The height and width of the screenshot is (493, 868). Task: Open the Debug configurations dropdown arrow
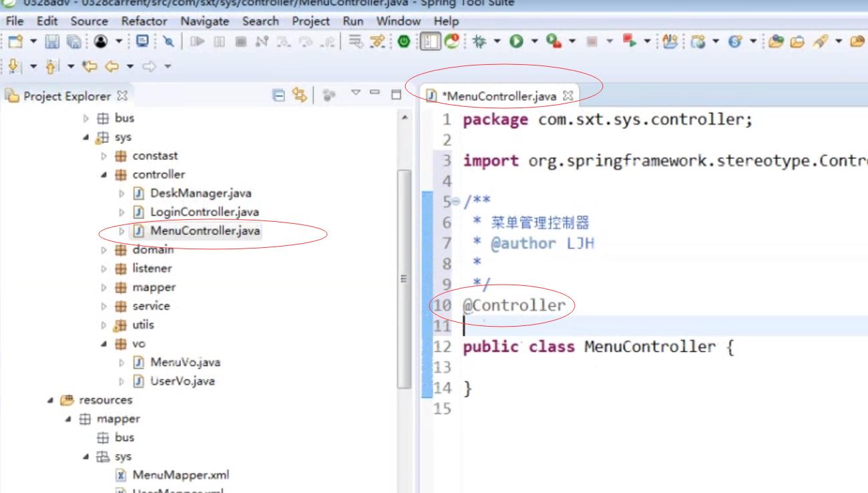497,41
